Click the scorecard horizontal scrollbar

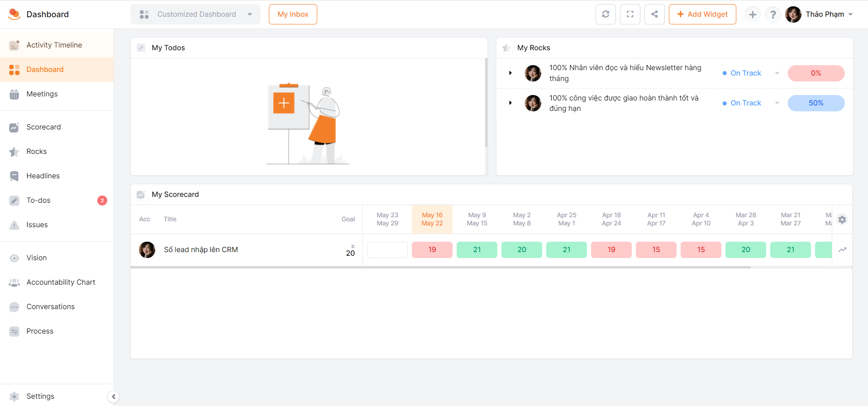441,267
